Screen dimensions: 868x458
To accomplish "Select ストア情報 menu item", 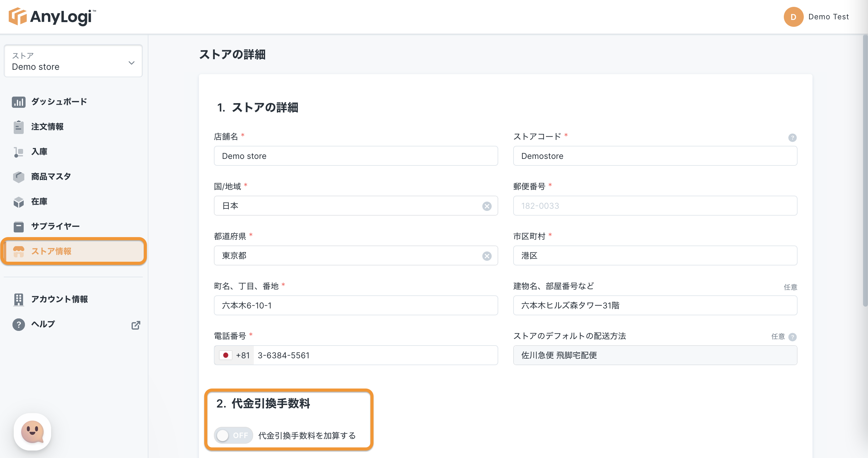I will click(74, 251).
